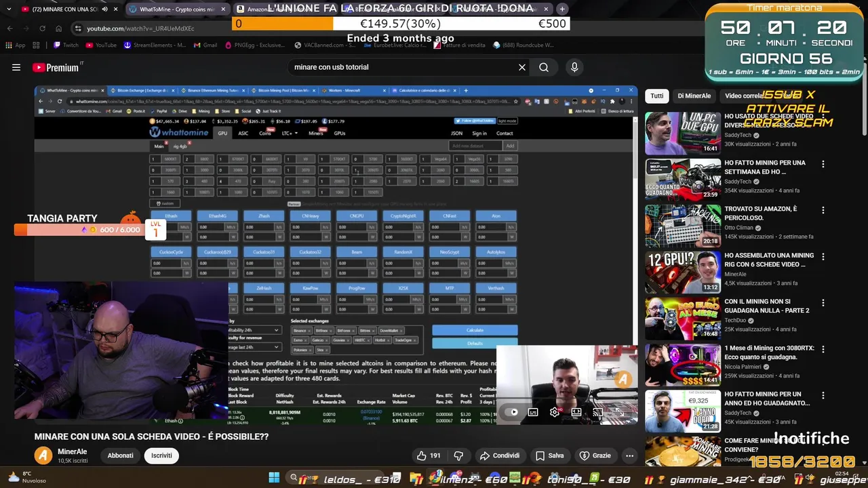Image resolution: width=868 pixels, height=488 pixels.
Task: Open the MinerAle channel name link
Action: click(73, 451)
